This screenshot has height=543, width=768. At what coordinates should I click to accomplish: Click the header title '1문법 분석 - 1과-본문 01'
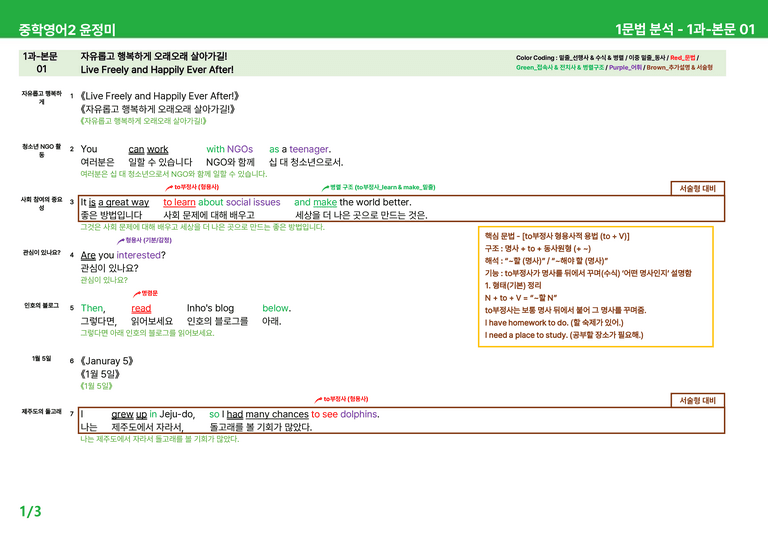(685, 29)
